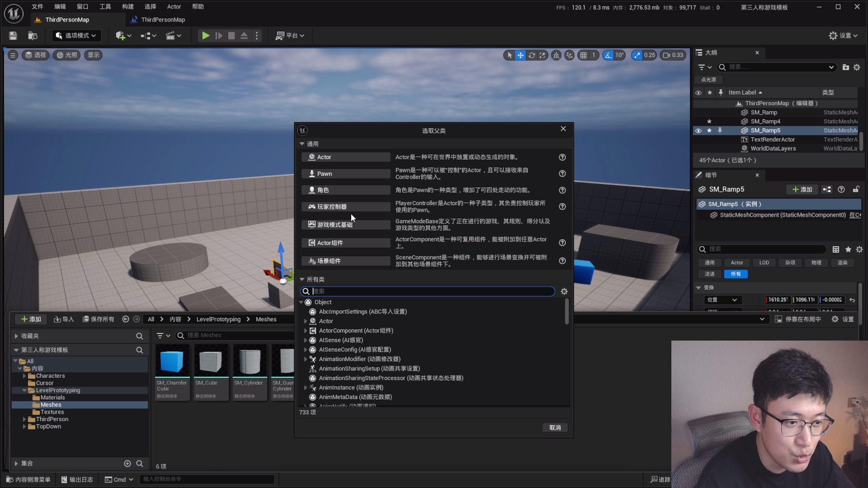This screenshot has height=488, width=868.
Task: Open the 设置 dropdown at top right
Action: coord(843,36)
